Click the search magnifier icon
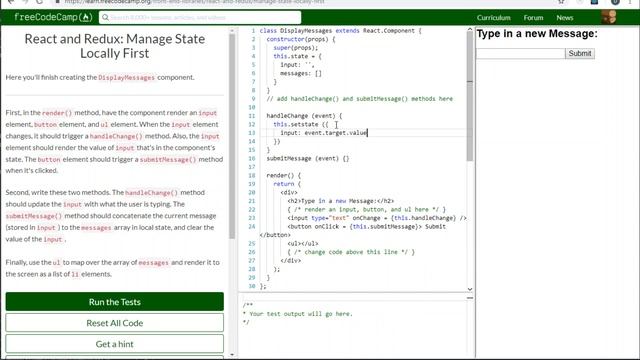The height and width of the screenshot is (360, 640). [105, 18]
